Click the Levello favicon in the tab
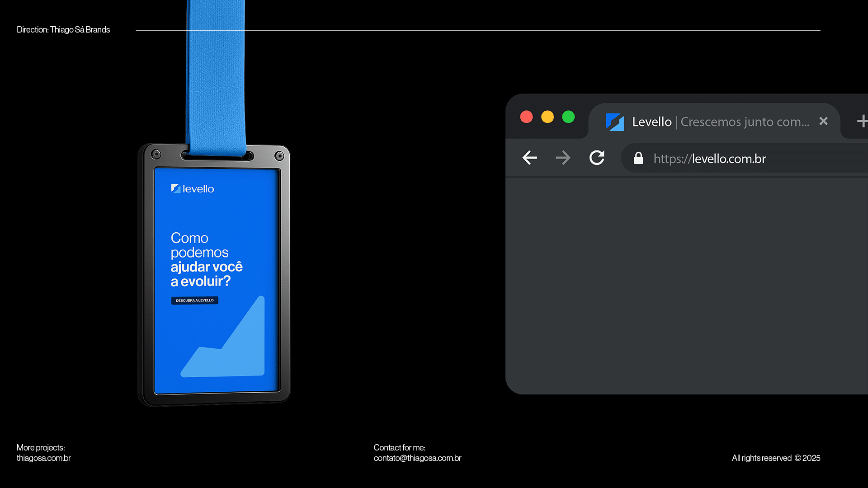868x488 pixels. (614, 122)
